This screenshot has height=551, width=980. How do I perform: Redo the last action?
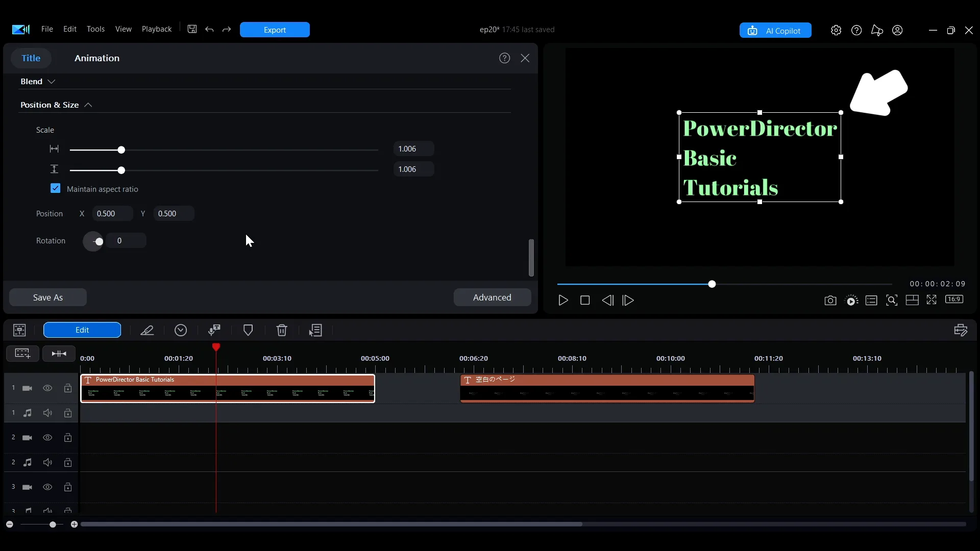227,29
